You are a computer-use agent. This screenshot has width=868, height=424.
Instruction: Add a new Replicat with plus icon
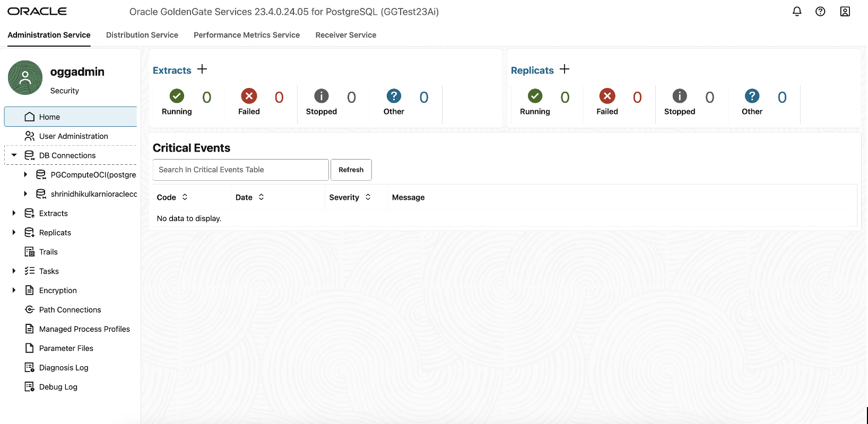click(x=565, y=69)
